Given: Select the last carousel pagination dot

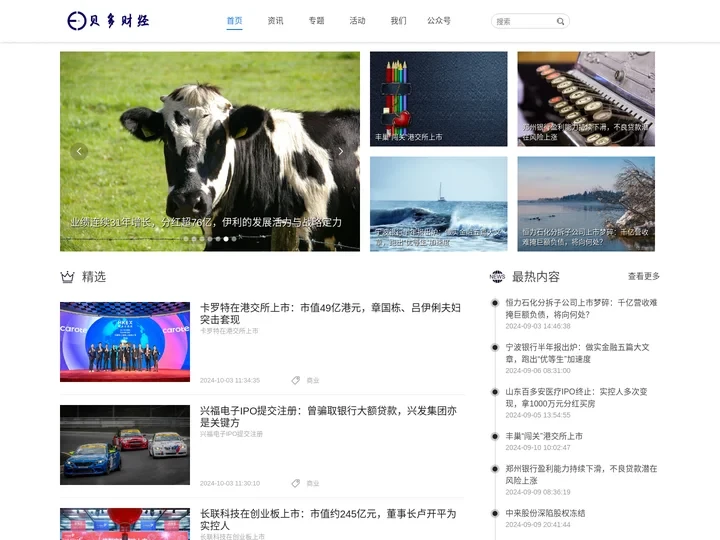Looking at the screenshot, I should 234,239.
